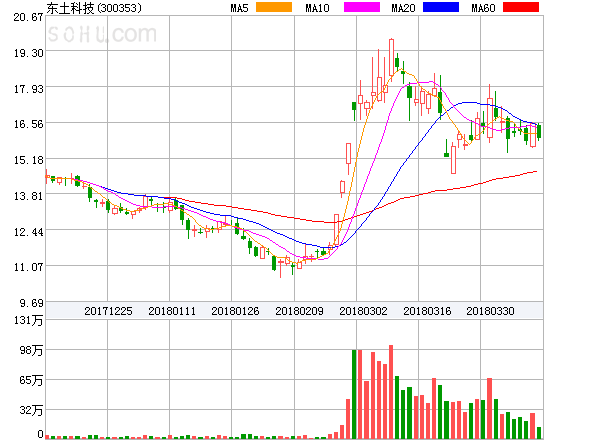Click the 20.67 price axis label
600x440 pixels.
click(x=29, y=17)
